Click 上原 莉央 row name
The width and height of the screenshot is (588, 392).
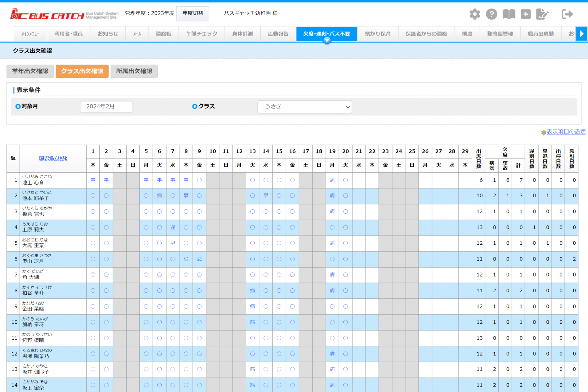[x=33, y=230]
